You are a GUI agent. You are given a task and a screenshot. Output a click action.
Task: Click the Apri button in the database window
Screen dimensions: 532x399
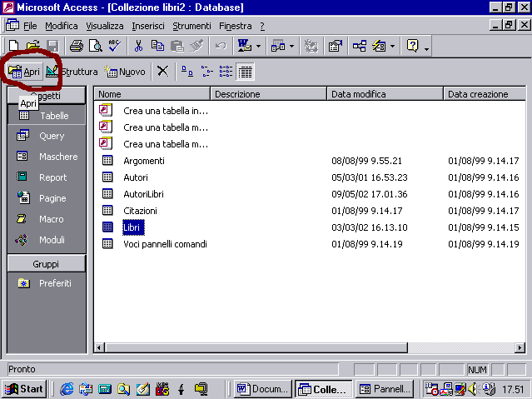coord(24,72)
